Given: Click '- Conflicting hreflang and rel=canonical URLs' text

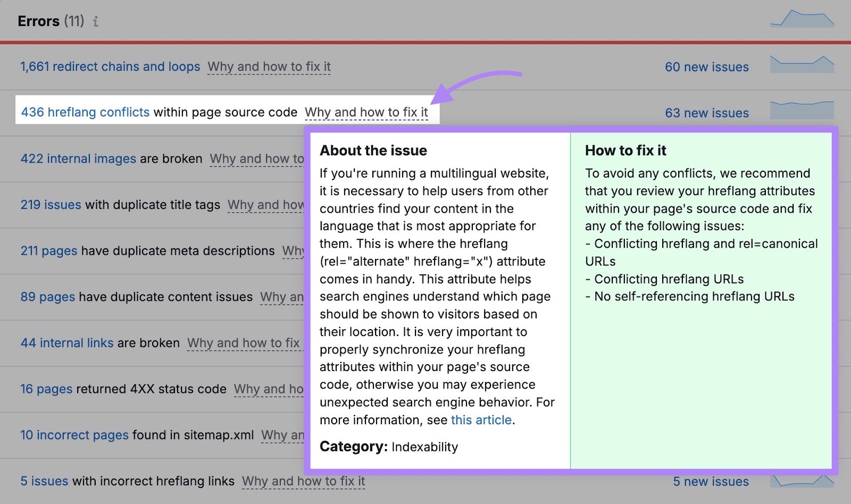Looking at the screenshot, I should point(702,253).
